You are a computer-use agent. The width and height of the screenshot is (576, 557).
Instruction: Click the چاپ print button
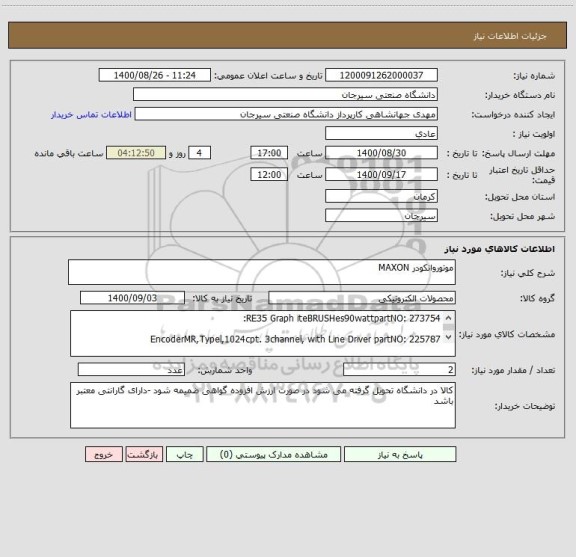point(184,454)
